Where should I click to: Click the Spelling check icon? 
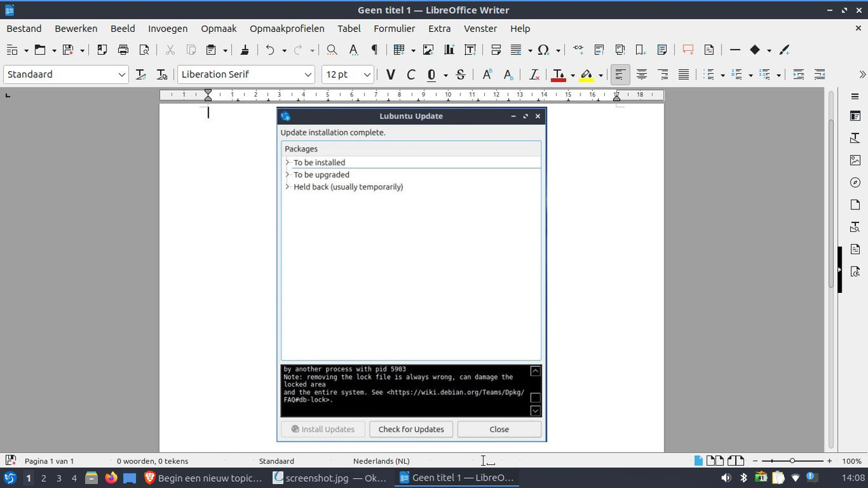pyautogui.click(x=353, y=49)
